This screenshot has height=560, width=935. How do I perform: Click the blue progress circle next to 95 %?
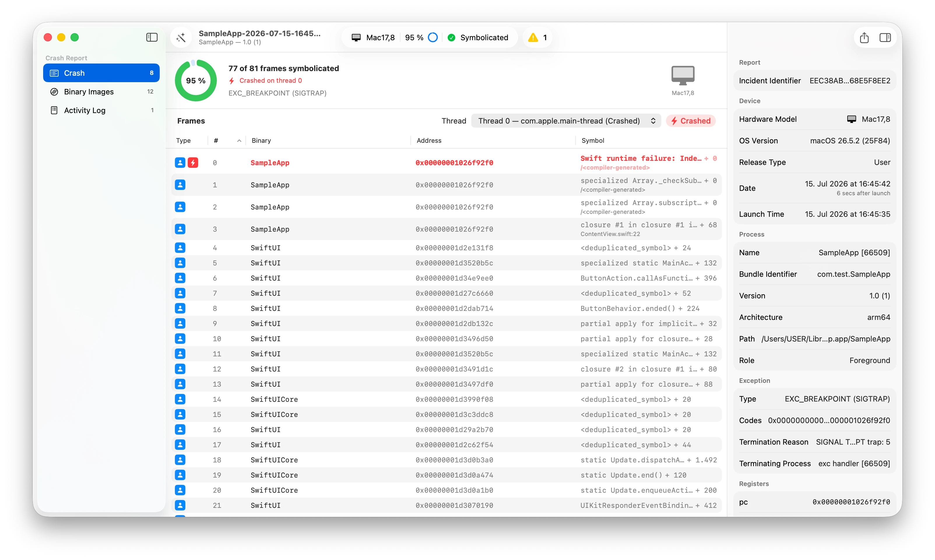coord(433,37)
